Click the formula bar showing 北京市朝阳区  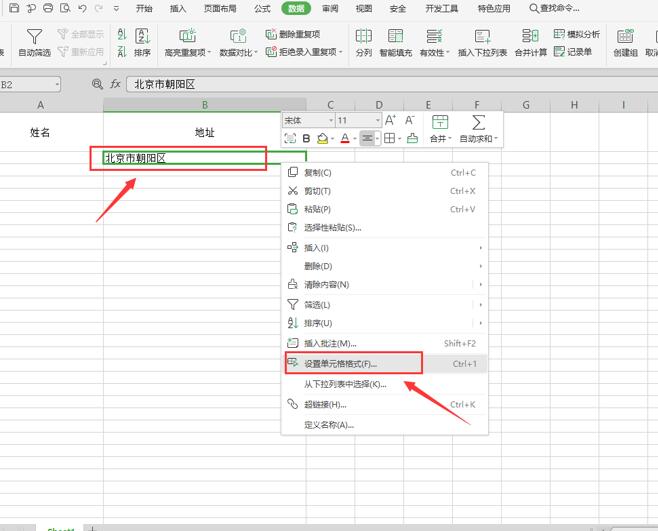pyautogui.click(x=392, y=84)
